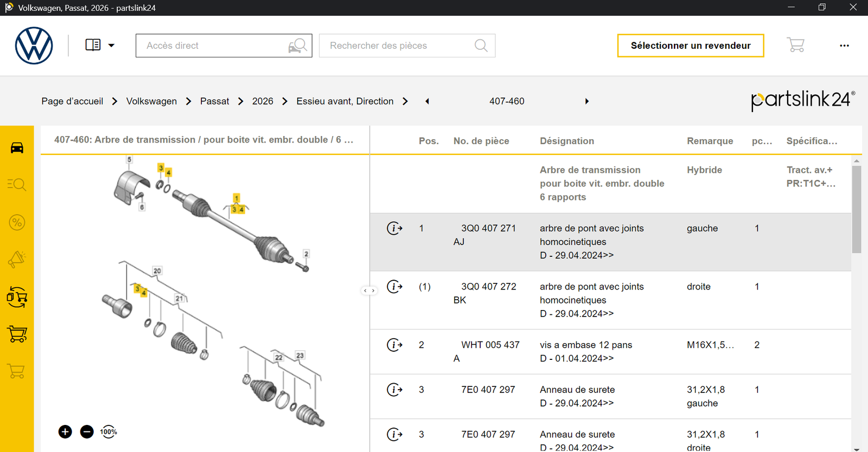Screen dimensions: 868x452
Task: Open the catalog book view dropdown
Action: (100, 45)
